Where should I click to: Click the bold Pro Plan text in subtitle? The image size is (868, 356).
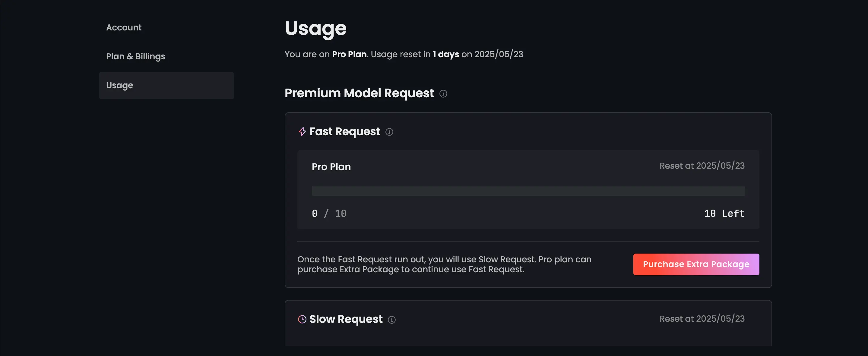[x=349, y=54]
